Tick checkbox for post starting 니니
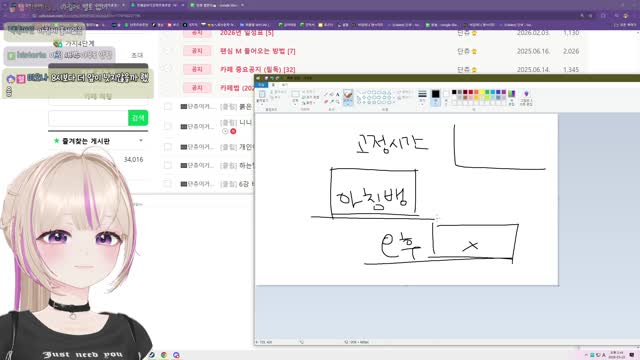The width and height of the screenshot is (640, 360). click(x=168, y=126)
